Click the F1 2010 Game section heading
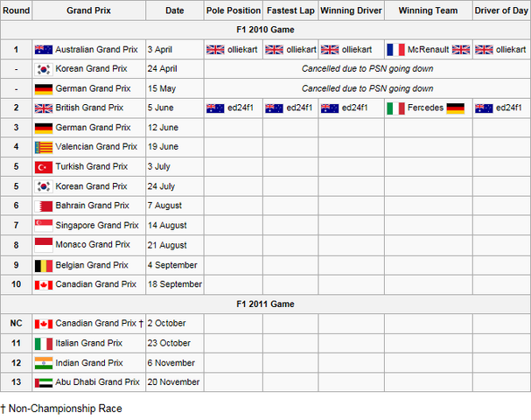The width and height of the screenshot is (531, 420). [266, 30]
